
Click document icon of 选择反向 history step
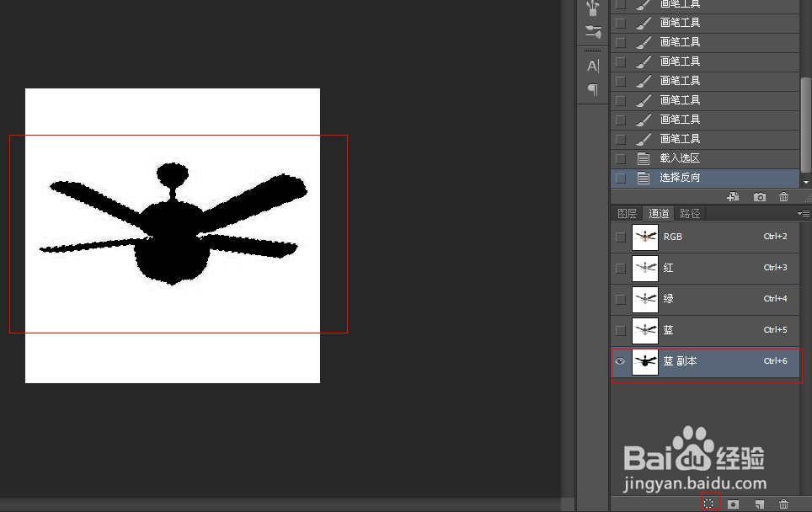[x=644, y=178]
